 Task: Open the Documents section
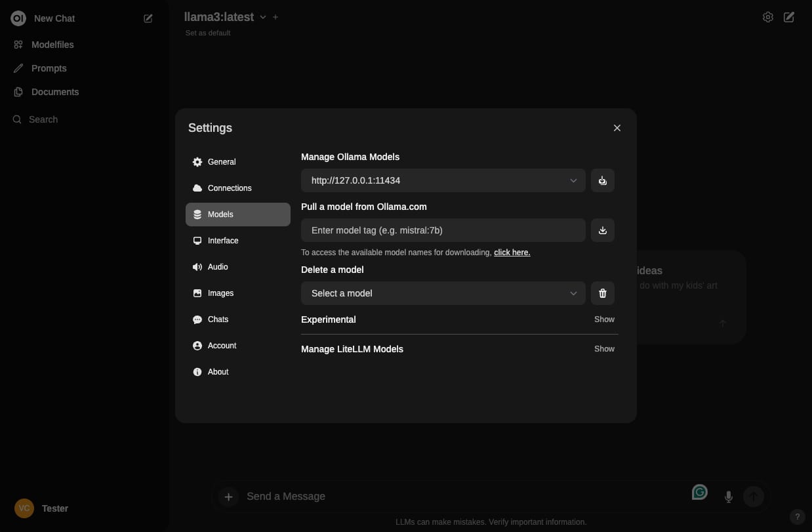tap(55, 92)
